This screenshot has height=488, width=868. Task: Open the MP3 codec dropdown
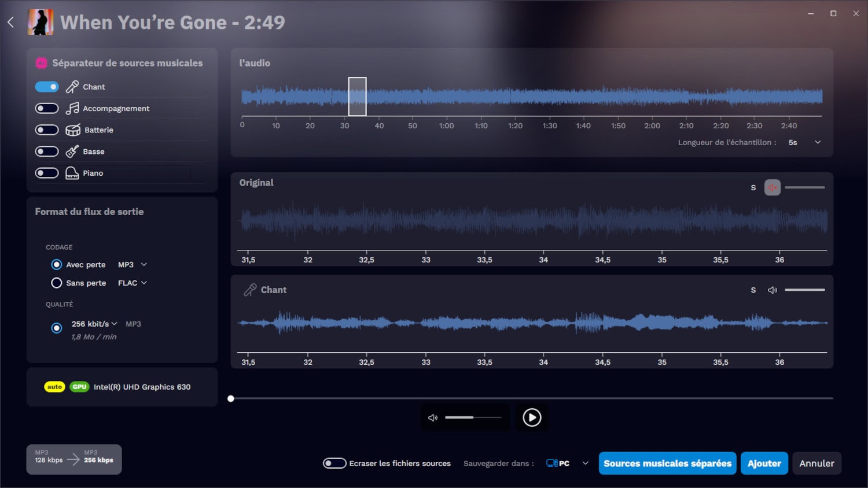[133, 265]
